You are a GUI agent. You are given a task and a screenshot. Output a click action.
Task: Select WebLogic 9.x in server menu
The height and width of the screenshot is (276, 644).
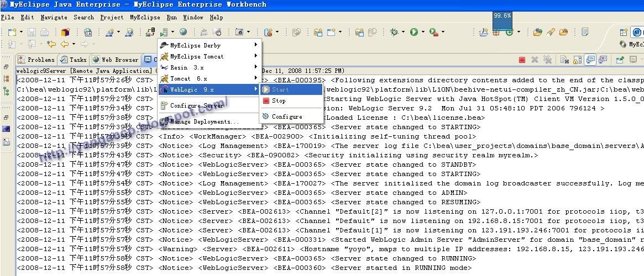point(210,89)
